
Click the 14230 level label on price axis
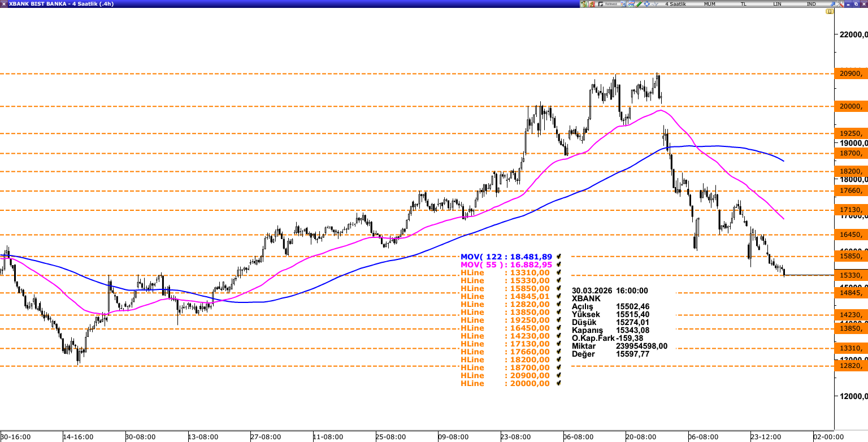pyautogui.click(x=851, y=315)
